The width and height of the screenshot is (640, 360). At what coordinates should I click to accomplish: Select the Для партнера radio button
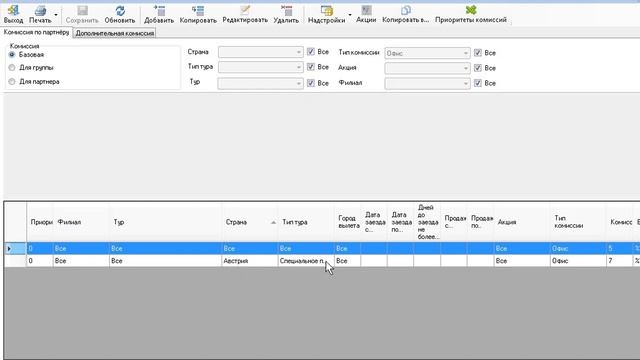12,82
